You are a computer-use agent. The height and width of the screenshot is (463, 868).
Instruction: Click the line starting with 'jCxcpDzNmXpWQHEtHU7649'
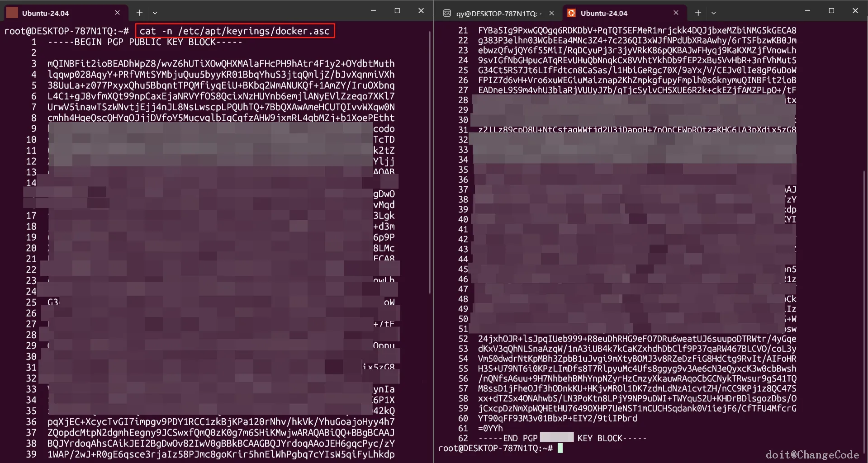637,408
